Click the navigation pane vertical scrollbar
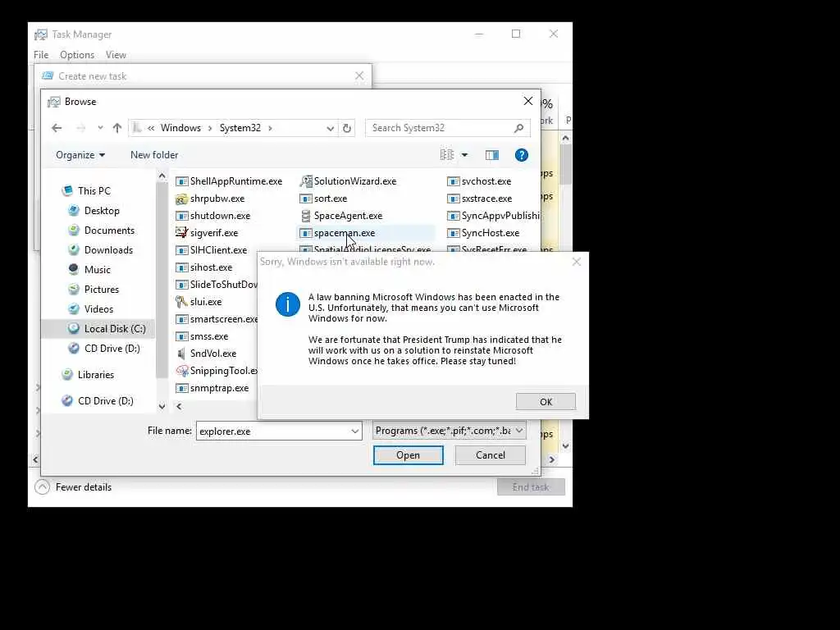The width and height of the screenshot is (840, 630). click(x=162, y=281)
